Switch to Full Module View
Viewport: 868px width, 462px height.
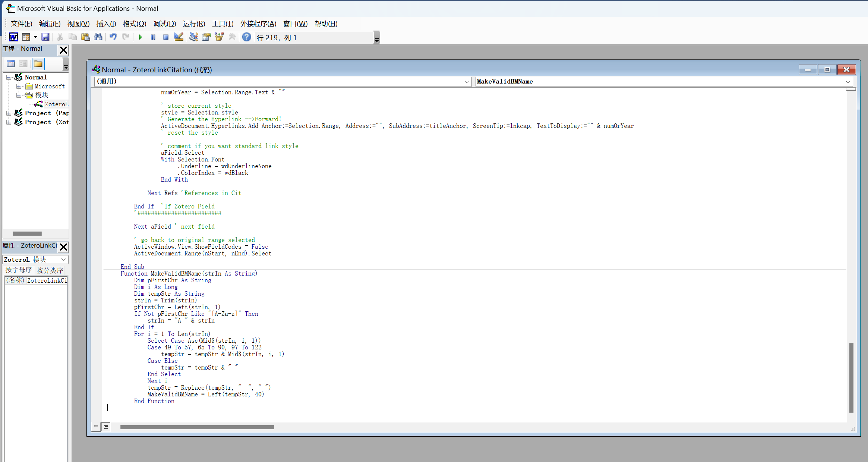(106, 427)
